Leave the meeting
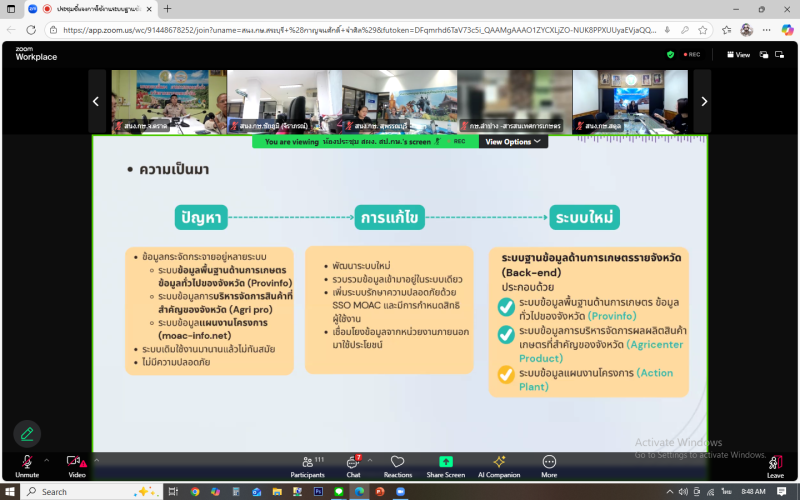The width and height of the screenshot is (800, 500). [775, 465]
